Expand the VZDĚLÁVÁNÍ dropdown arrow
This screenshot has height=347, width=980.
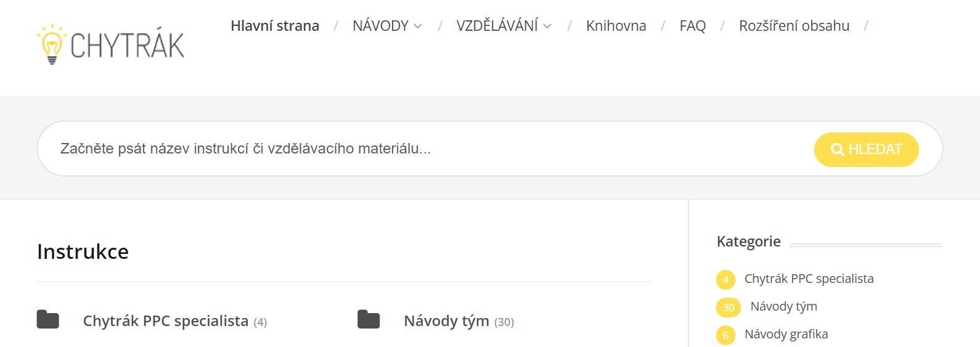click(547, 26)
